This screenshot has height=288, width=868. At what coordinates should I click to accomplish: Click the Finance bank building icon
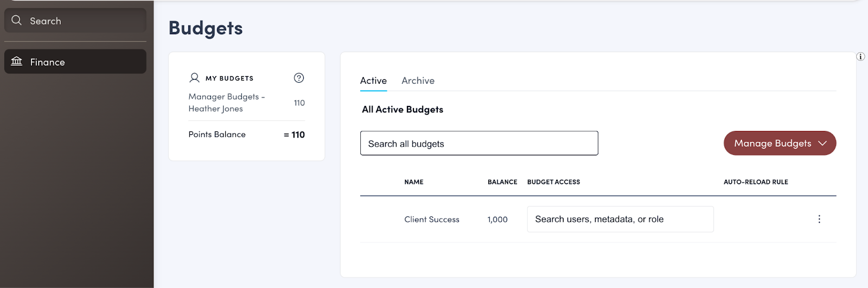(x=17, y=61)
